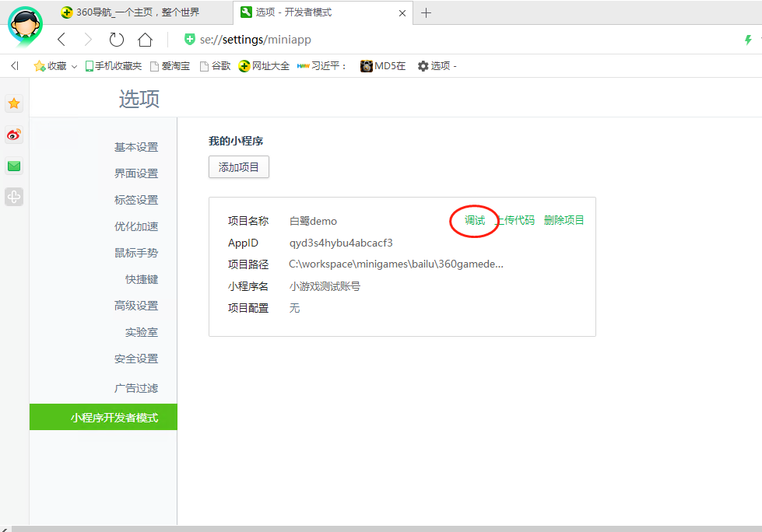Reload the page with the refresh icon
The height and width of the screenshot is (532, 762).
(x=117, y=40)
